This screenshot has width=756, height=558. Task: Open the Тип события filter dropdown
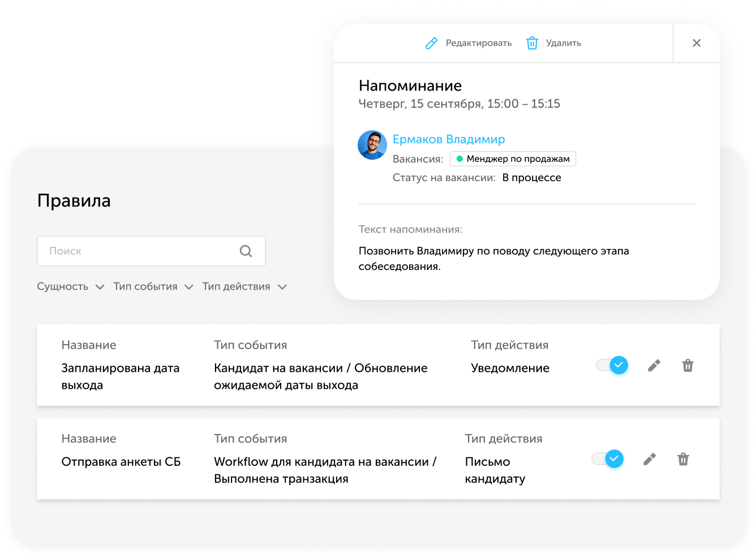tap(153, 287)
